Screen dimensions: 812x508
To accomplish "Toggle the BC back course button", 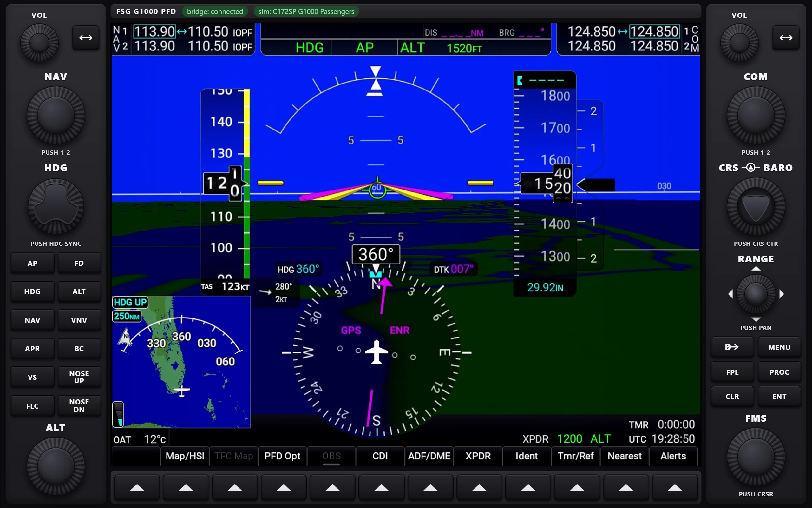I will tap(79, 349).
